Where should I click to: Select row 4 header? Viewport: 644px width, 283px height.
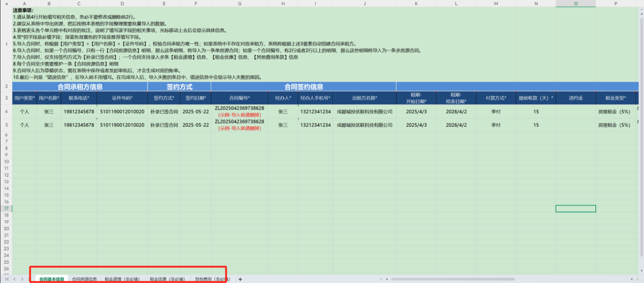click(6, 111)
